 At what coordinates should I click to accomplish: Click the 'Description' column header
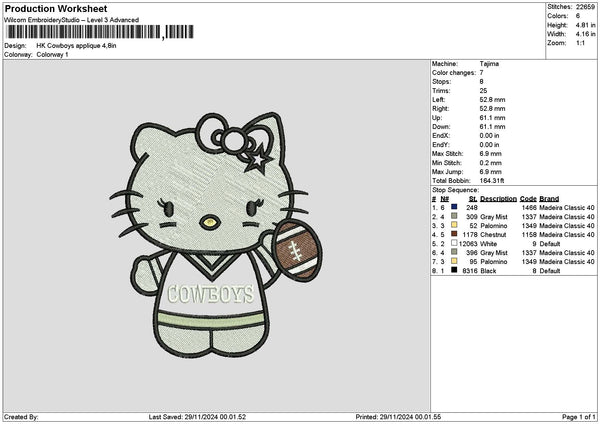pos(498,199)
